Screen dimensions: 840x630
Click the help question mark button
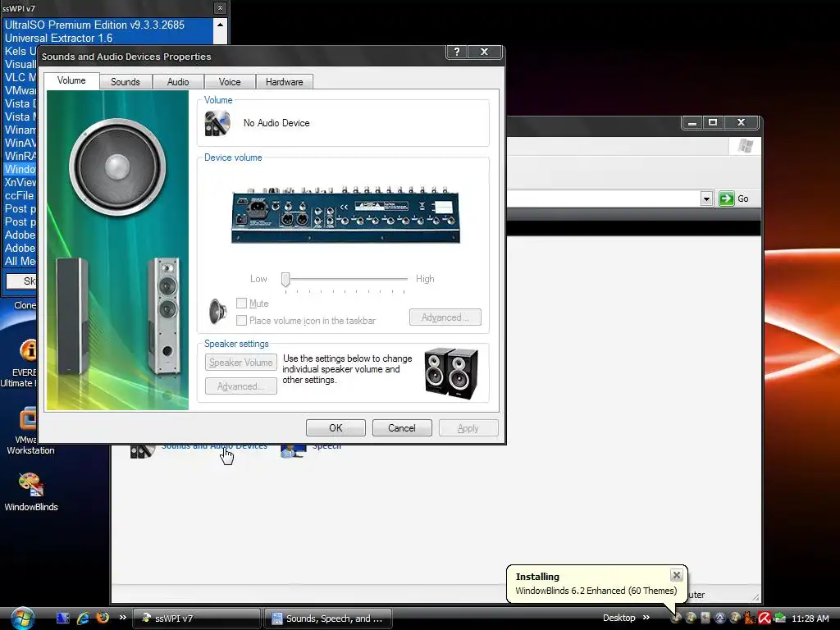tap(456, 52)
